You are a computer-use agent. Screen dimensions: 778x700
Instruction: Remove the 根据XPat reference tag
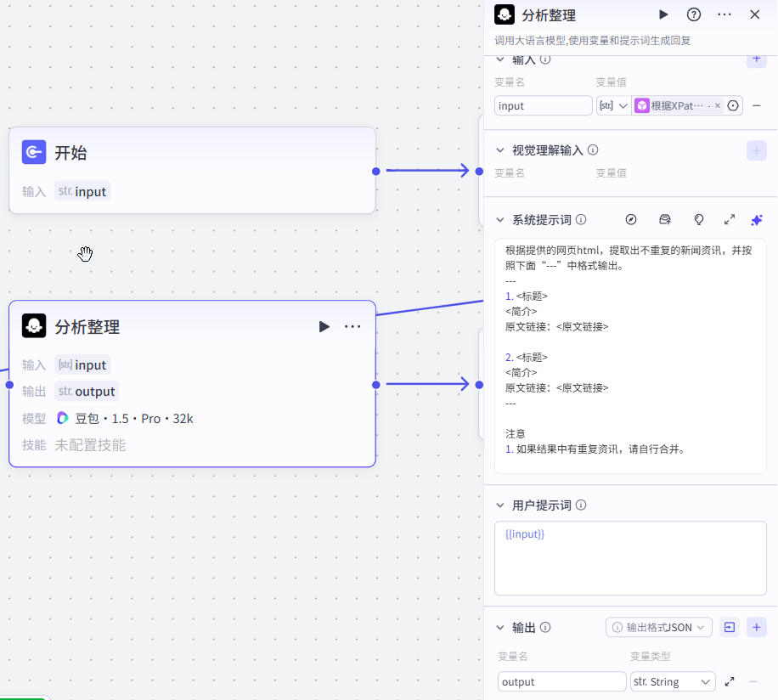click(718, 105)
